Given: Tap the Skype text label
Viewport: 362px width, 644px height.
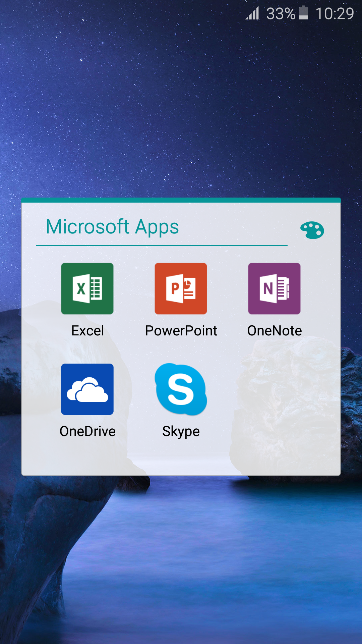Looking at the screenshot, I should click(181, 431).
